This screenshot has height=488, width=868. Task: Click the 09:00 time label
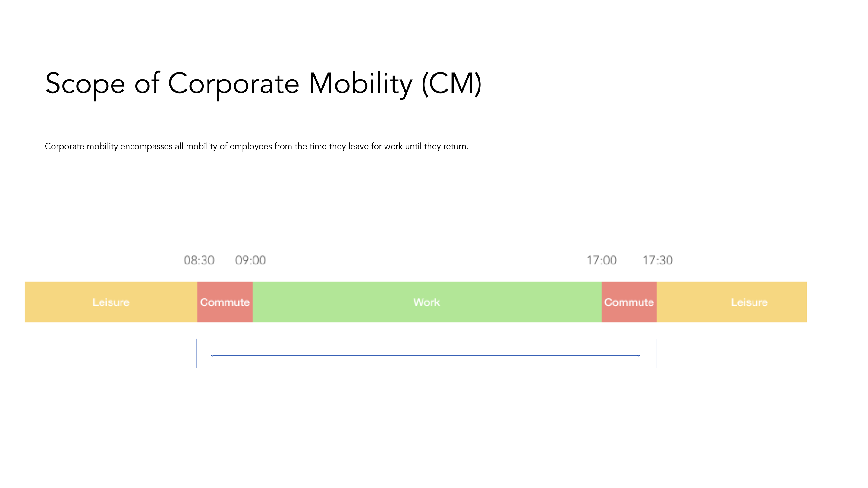point(250,260)
